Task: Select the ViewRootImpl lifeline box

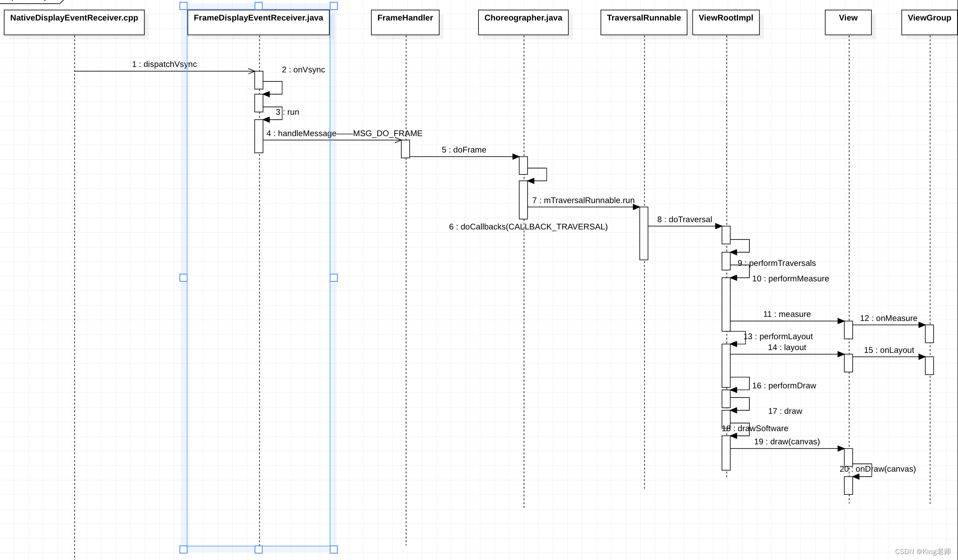Action: click(x=726, y=22)
